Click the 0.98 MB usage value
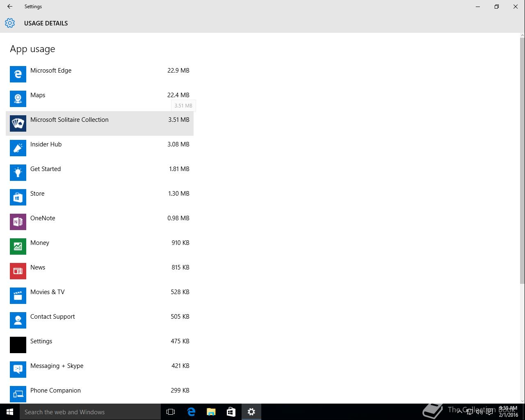 (x=178, y=218)
